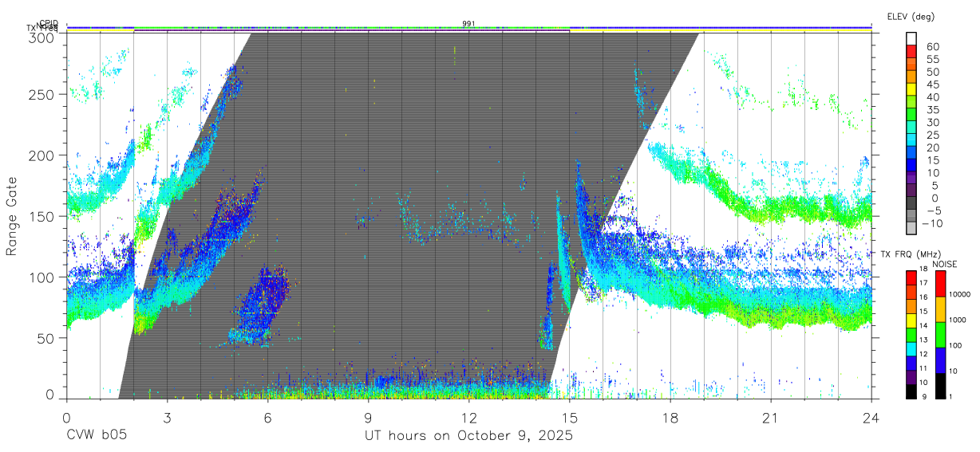Screen dimensions: 980x452
Task: Click the '3' hour tick on time axis
Action: click(x=167, y=418)
